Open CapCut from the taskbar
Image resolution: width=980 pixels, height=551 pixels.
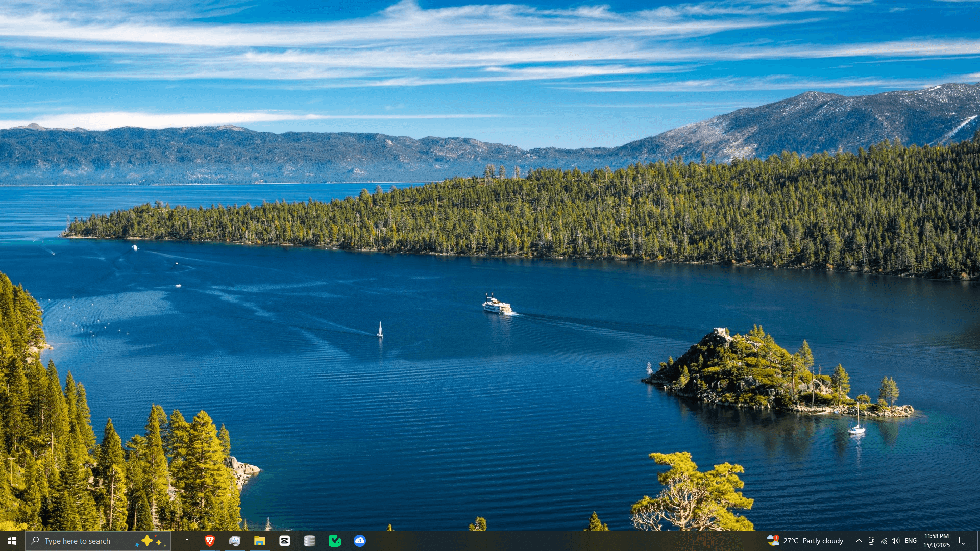(x=284, y=541)
